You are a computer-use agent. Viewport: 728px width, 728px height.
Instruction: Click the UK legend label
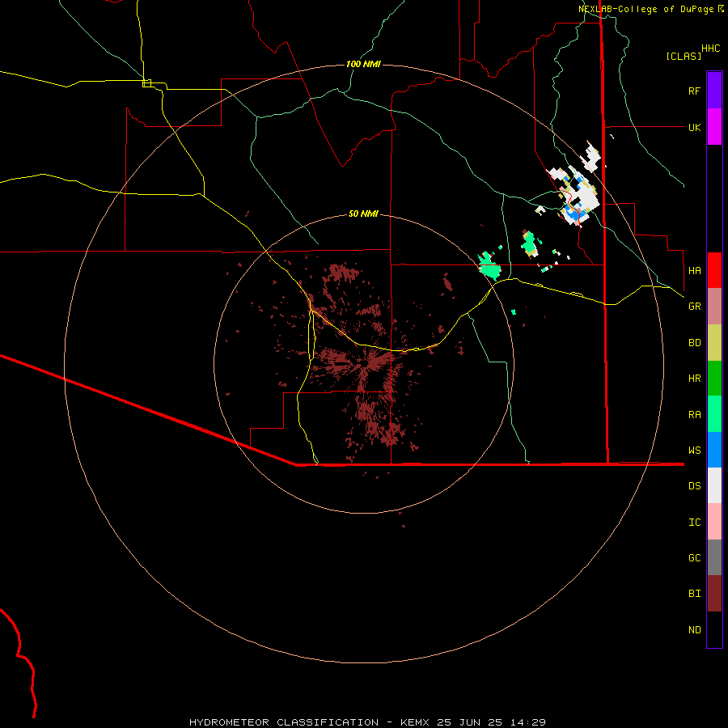(694, 127)
